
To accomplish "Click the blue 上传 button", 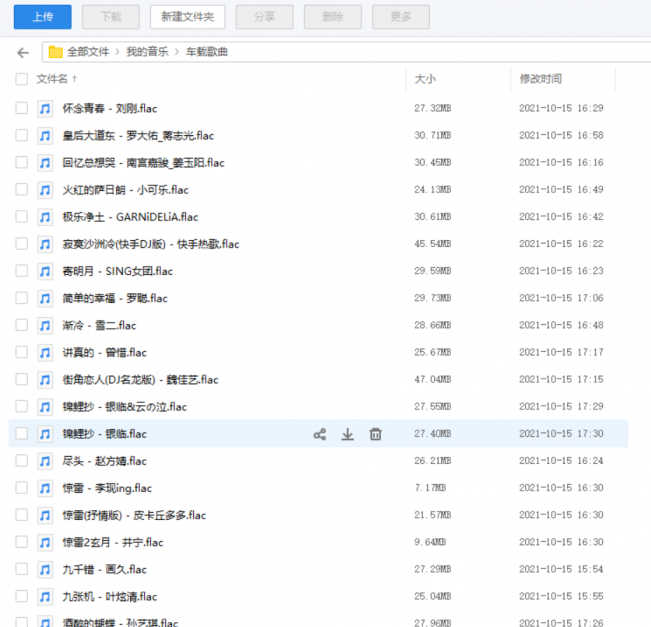I will pyautogui.click(x=42, y=17).
